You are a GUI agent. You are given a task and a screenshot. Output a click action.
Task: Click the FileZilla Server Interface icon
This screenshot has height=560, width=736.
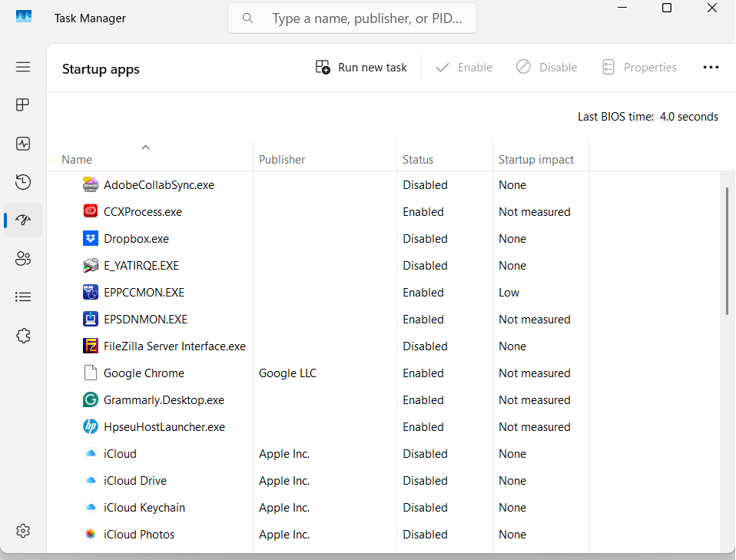91,346
